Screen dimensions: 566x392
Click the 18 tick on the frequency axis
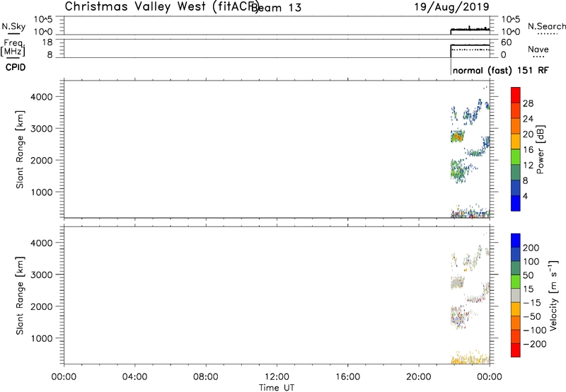47,42
